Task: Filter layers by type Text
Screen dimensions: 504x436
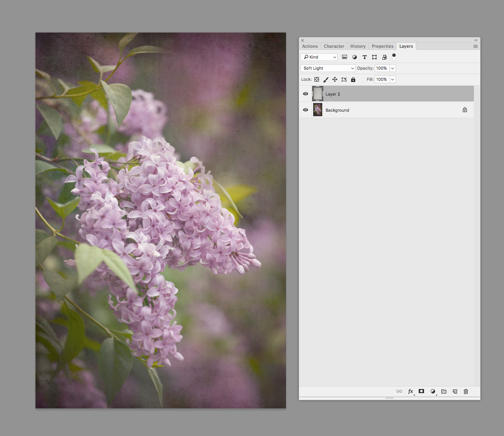Action: 364,57
